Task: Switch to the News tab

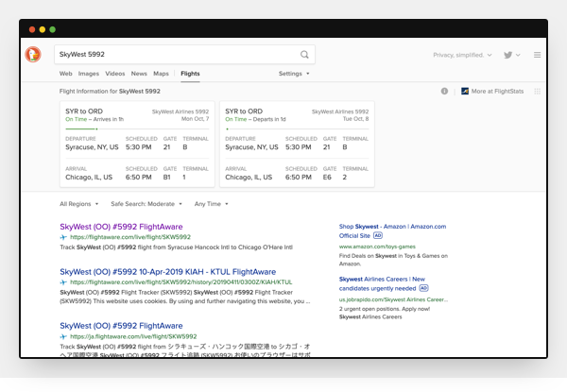Action: tap(139, 74)
